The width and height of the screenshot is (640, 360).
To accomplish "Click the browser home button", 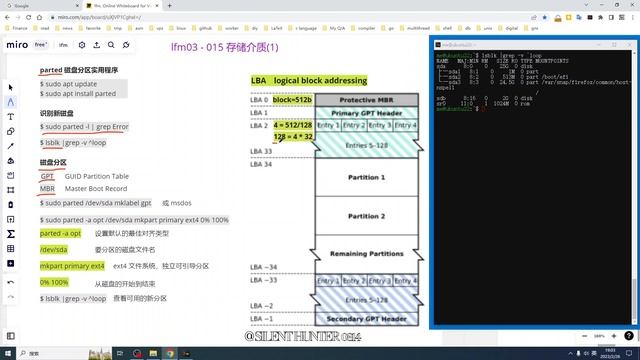I will [39, 17].
